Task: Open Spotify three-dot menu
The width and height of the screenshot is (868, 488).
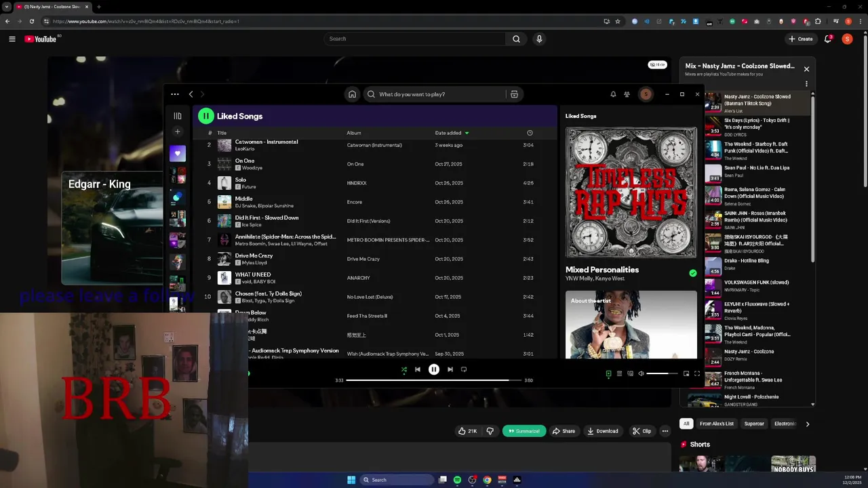Action: pyautogui.click(x=175, y=94)
